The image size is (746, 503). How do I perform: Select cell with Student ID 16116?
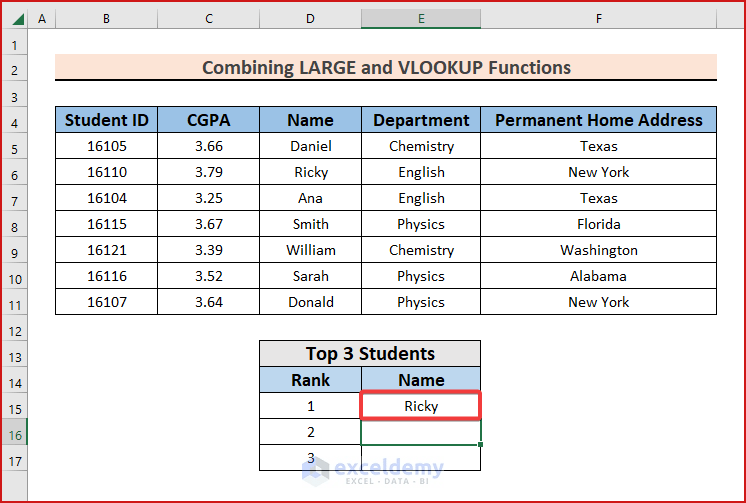tap(107, 276)
